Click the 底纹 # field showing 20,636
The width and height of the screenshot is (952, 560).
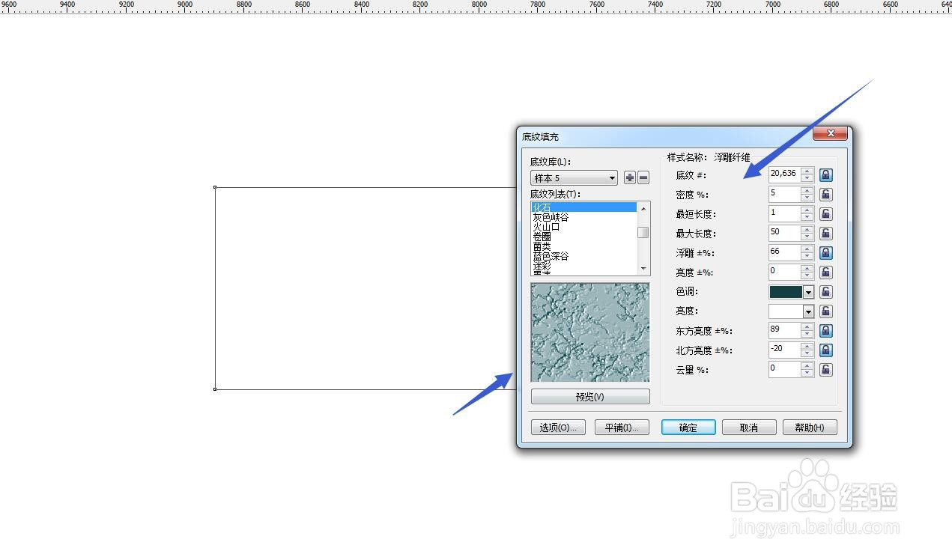pyautogui.click(x=784, y=174)
